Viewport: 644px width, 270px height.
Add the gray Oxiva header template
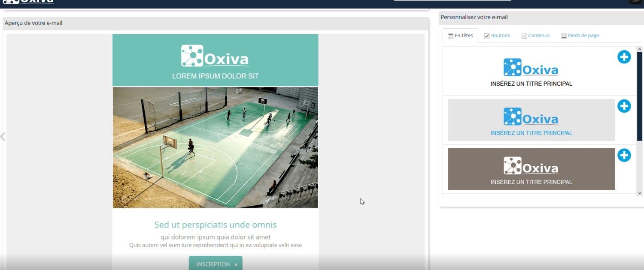tap(624, 106)
